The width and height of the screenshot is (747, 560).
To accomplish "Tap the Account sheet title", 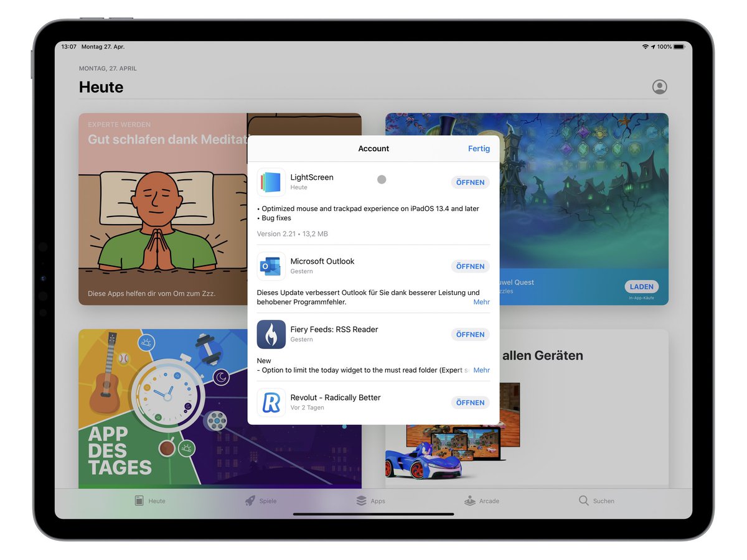I will tap(374, 149).
